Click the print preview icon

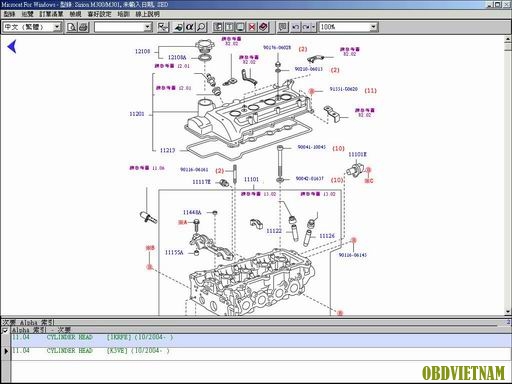tap(71, 27)
